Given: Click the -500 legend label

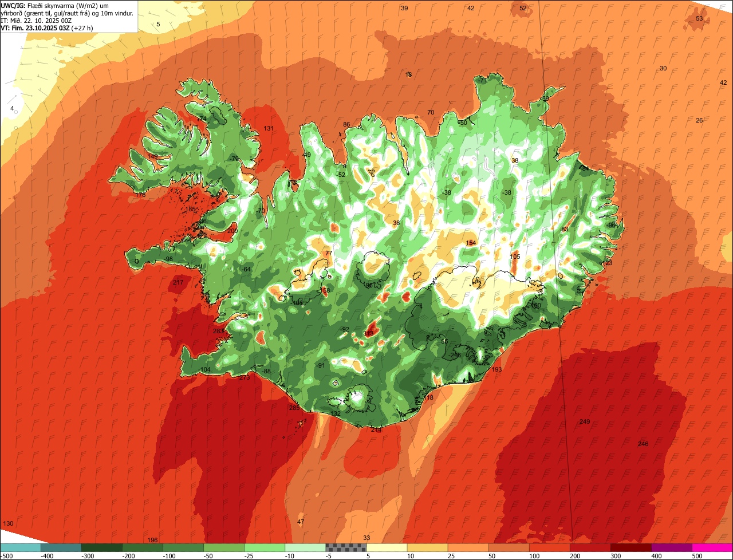Looking at the screenshot, I should pyautogui.click(x=7, y=555).
